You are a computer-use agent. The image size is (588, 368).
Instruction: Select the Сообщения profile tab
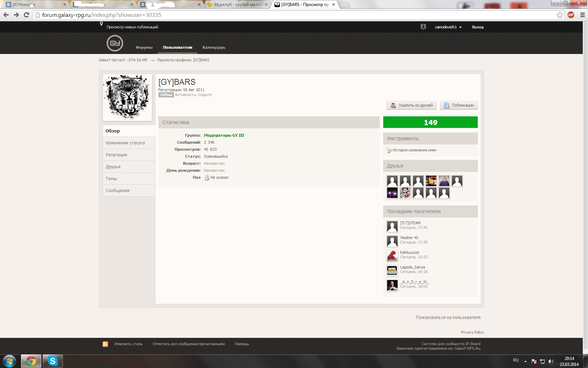pyautogui.click(x=129, y=191)
